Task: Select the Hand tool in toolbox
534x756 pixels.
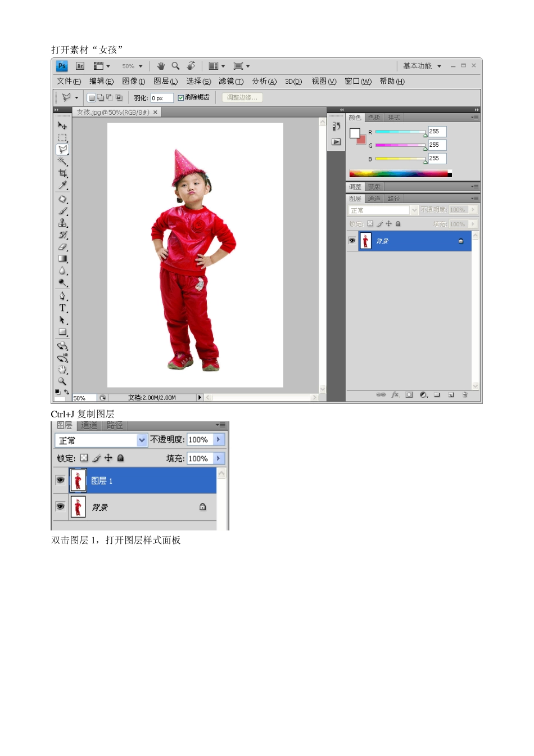Action: [x=62, y=369]
